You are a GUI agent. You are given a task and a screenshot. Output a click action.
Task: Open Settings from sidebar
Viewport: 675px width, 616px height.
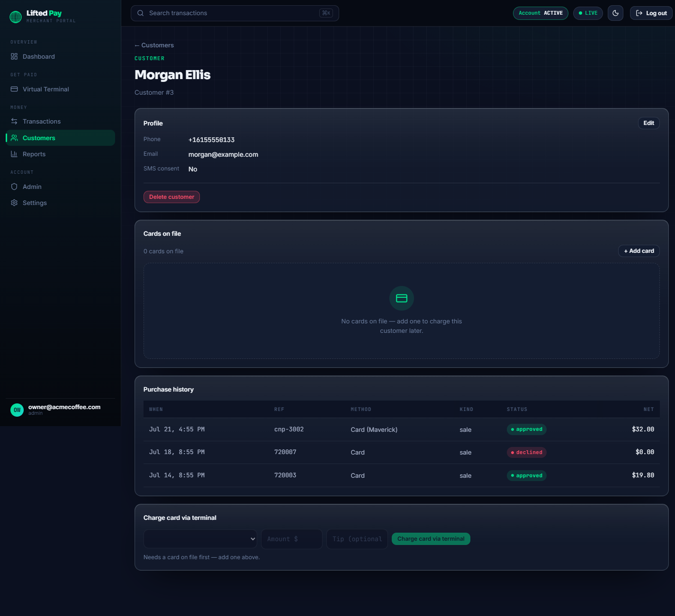pos(61,203)
